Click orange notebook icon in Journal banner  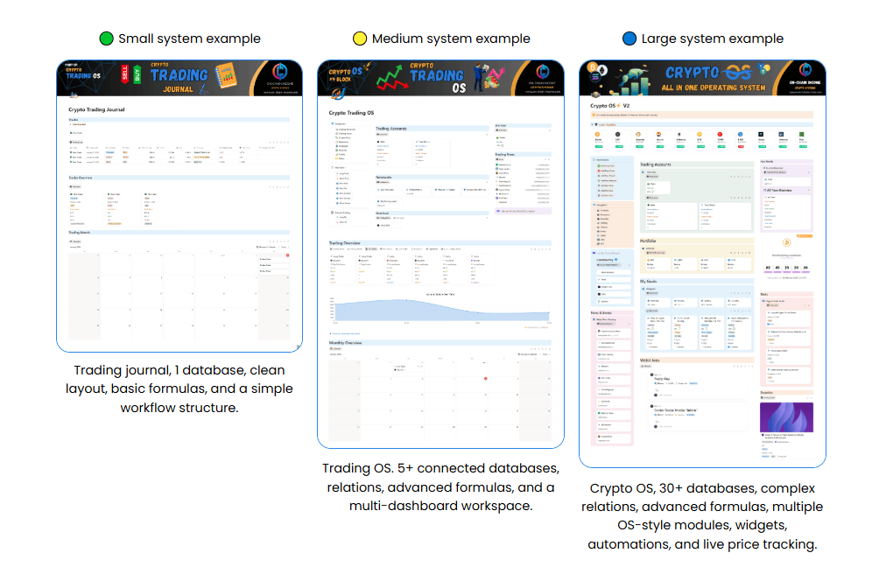pos(226,76)
